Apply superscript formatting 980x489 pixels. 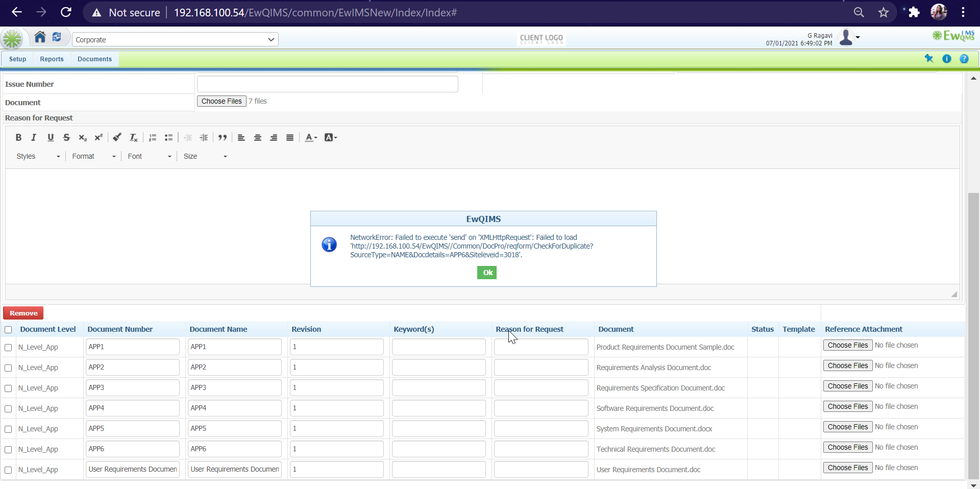point(99,137)
